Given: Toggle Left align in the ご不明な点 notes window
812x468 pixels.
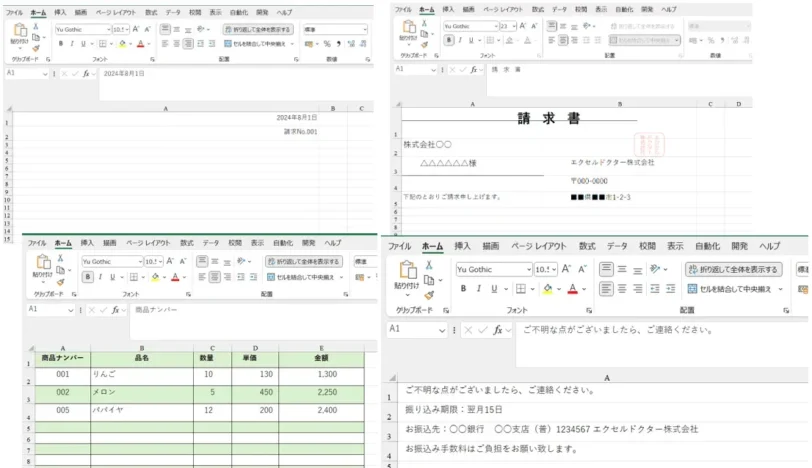Looking at the screenshot, I should (606, 289).
